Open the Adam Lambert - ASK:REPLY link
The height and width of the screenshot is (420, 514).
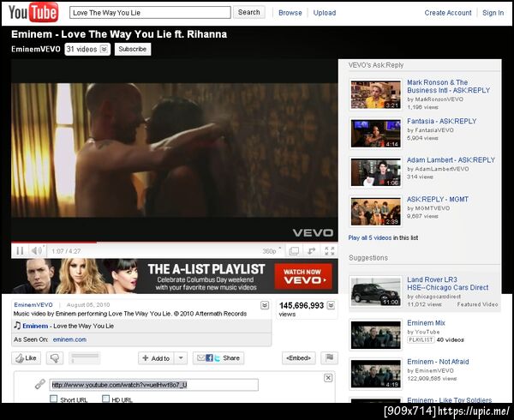point(451,160)
